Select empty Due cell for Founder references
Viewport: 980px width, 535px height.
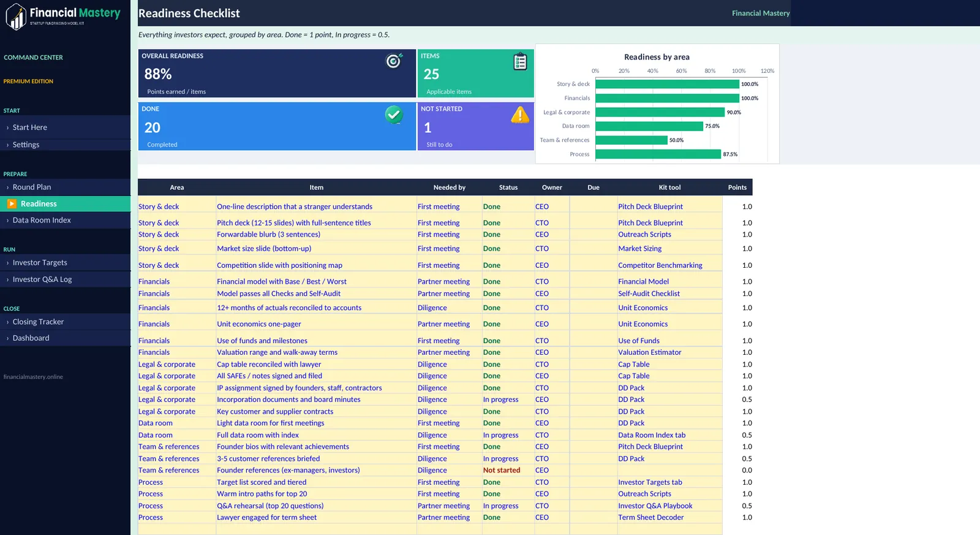tap(594, 470)
